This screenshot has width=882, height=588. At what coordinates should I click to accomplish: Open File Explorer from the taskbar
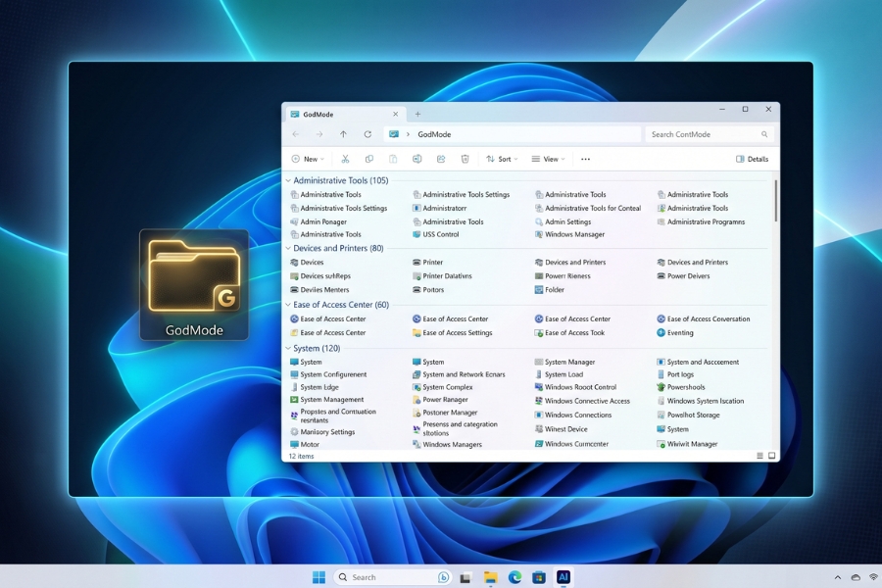tap(491, 577)
